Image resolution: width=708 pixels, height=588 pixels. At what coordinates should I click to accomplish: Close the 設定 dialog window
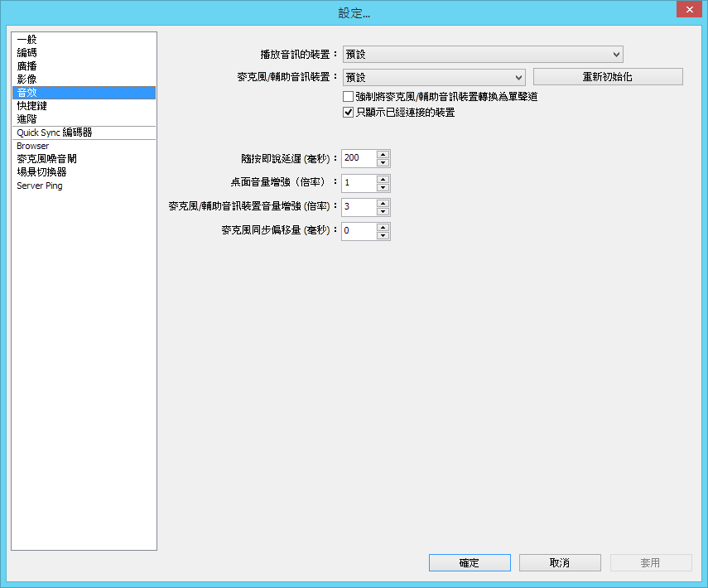(x=689, y=9)
